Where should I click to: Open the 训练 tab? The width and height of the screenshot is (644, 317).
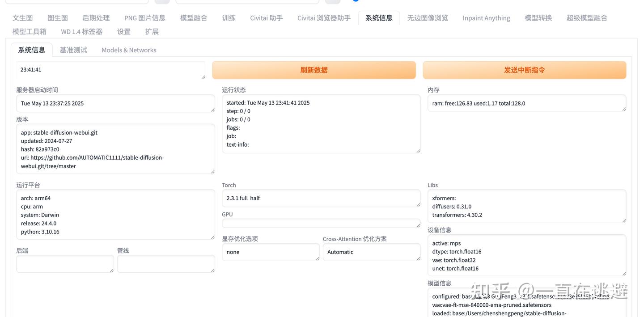pyautogui.click(x=229, y=18)
